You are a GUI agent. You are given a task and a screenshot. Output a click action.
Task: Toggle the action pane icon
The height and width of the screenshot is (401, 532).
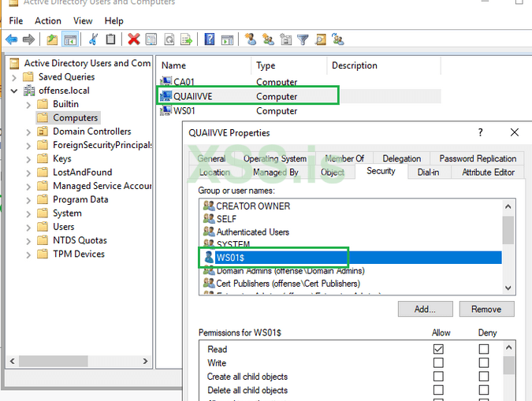tap(227, 40)
